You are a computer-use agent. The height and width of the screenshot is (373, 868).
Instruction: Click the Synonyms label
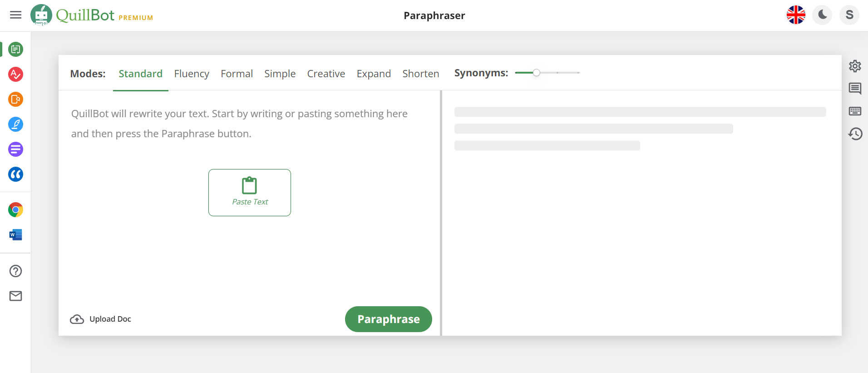(x=481, y=73)
